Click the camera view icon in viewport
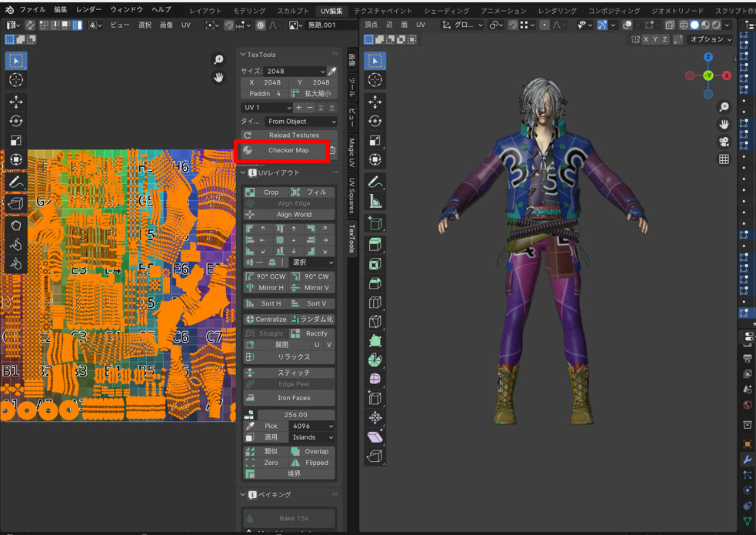This screenshot has height=535, width=756. pyautogui.click(x=724, y=142)
